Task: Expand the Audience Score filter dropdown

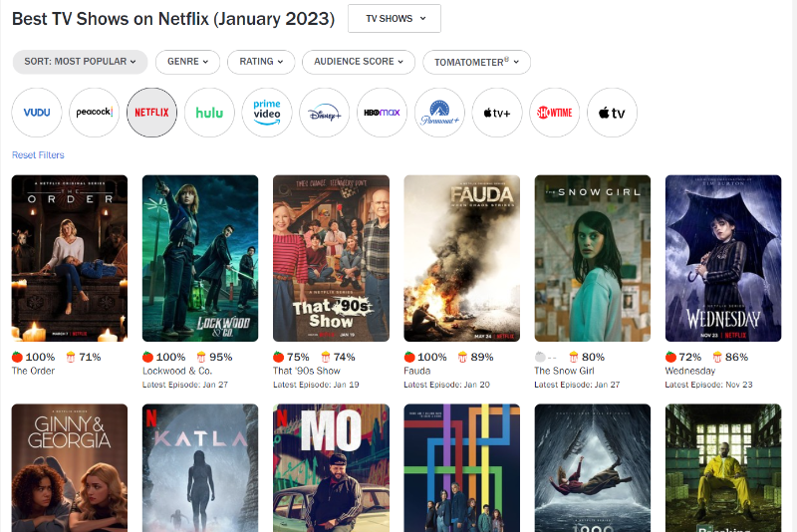Action: click(359, 62)
